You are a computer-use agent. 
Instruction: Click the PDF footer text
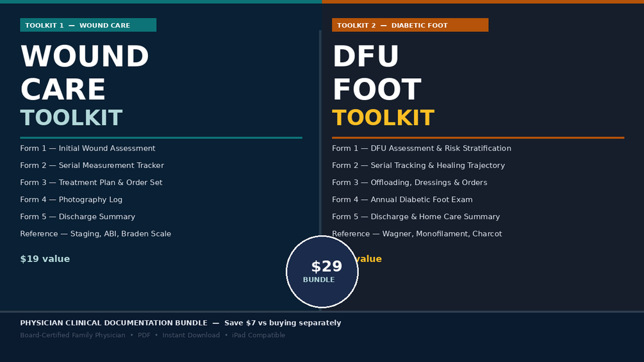coord(144,335)
